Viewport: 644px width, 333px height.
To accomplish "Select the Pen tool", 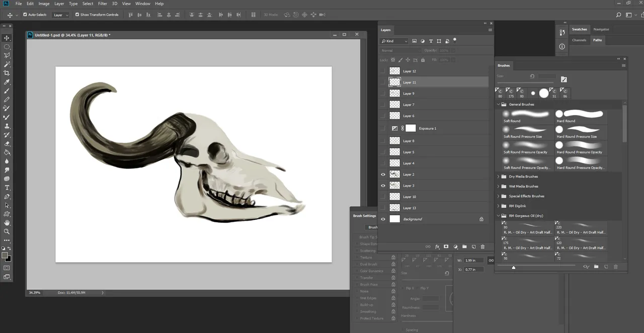I will pos(7,196).
